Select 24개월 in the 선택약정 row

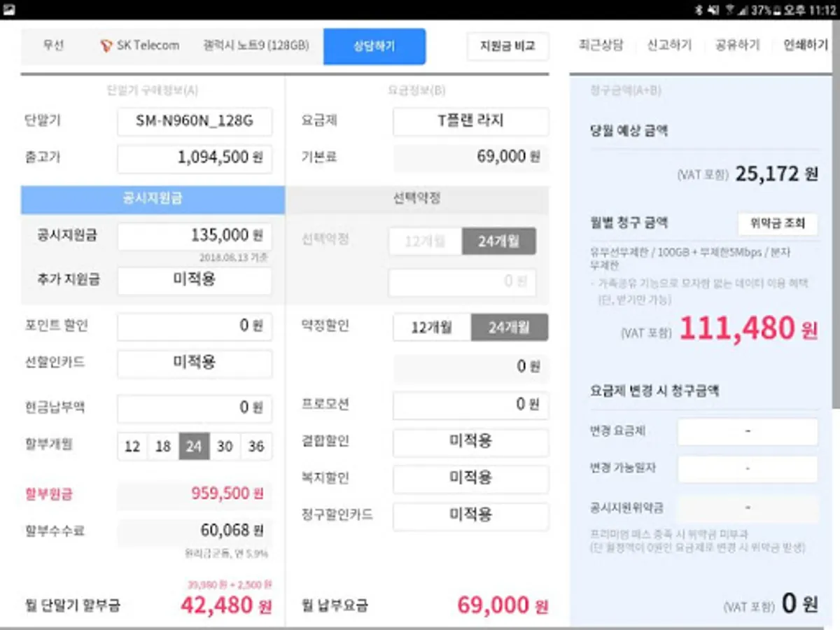click(499, 242)
